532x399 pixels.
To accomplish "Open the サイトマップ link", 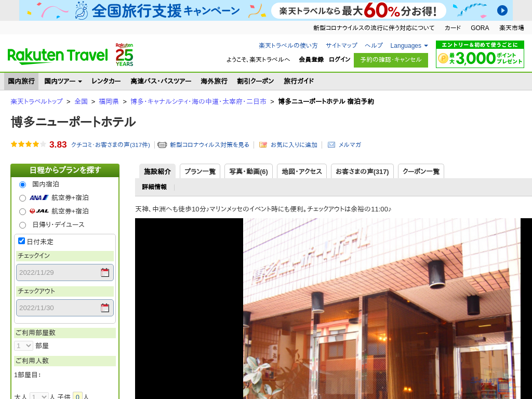I will [x=341, y=46].
